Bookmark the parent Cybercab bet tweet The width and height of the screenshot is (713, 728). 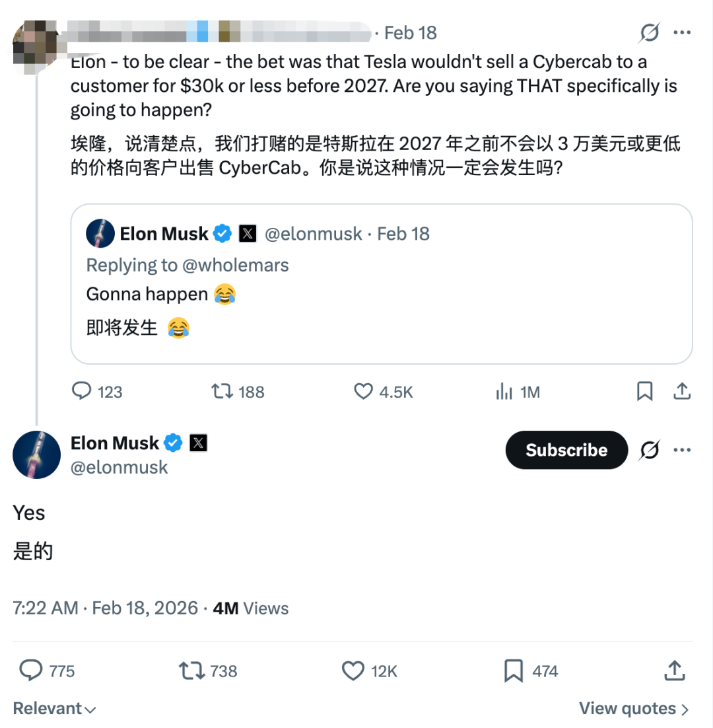[644, 392]
